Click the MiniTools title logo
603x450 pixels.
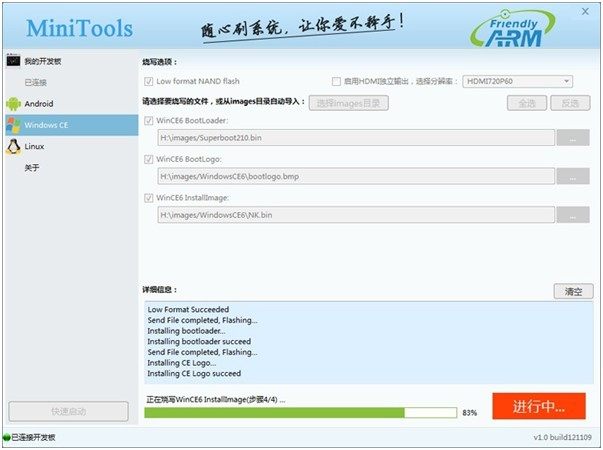click(x=80, y=28)
